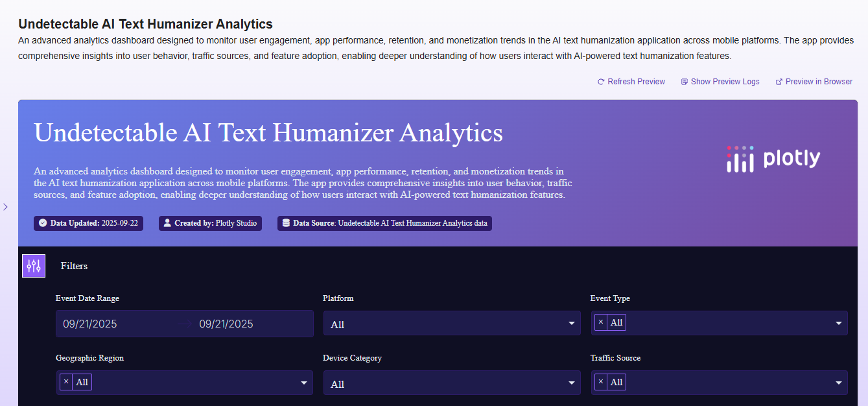Click the Device Category label
Image resolution: width=868 pixels, height=406 pixels.
pyautogui.click(x=352, y=358)
